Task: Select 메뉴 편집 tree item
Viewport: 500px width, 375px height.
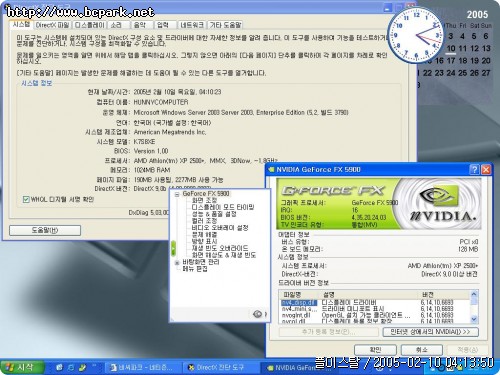Action: (x=195, y=269)
